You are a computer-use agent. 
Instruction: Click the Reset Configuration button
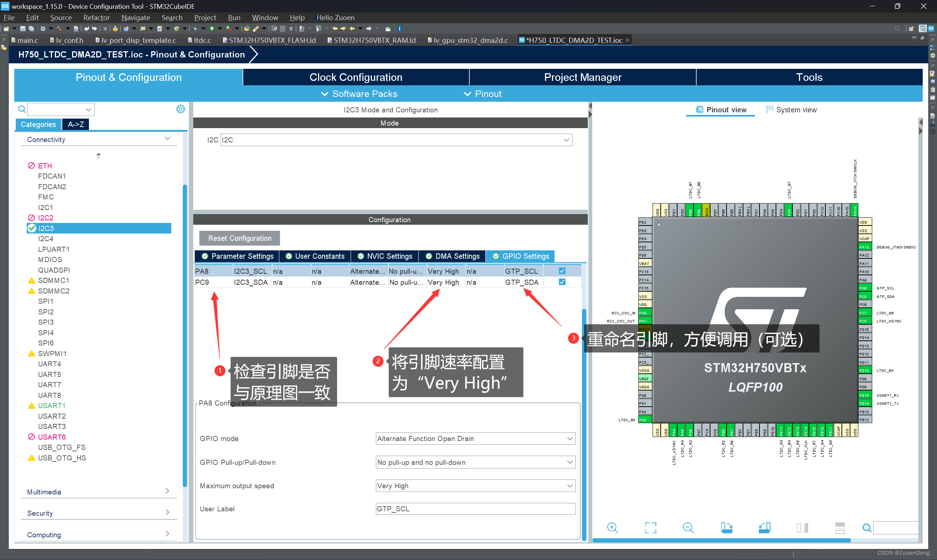point(240,238)
